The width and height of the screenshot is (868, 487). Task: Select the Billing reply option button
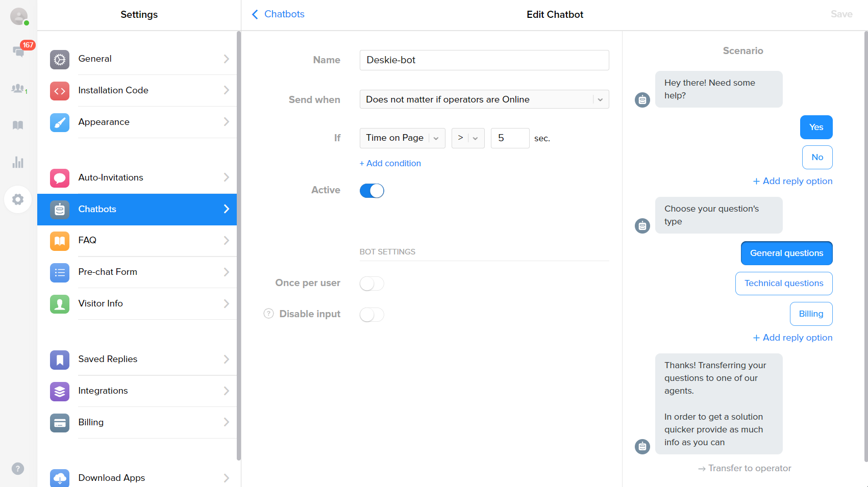(x=811, y=314)
